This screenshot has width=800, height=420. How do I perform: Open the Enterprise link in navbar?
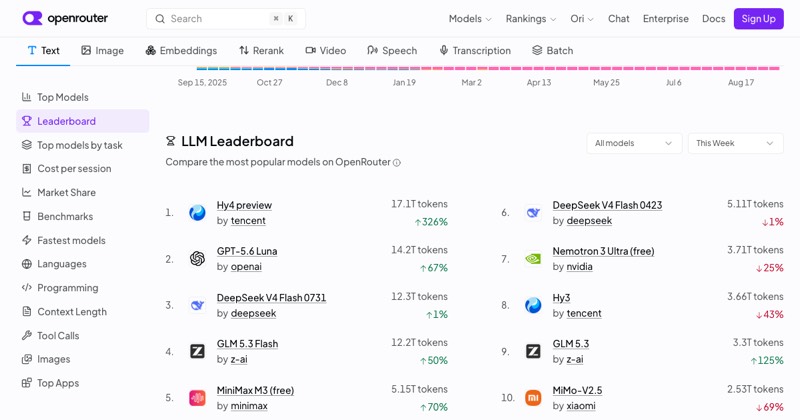665,19
